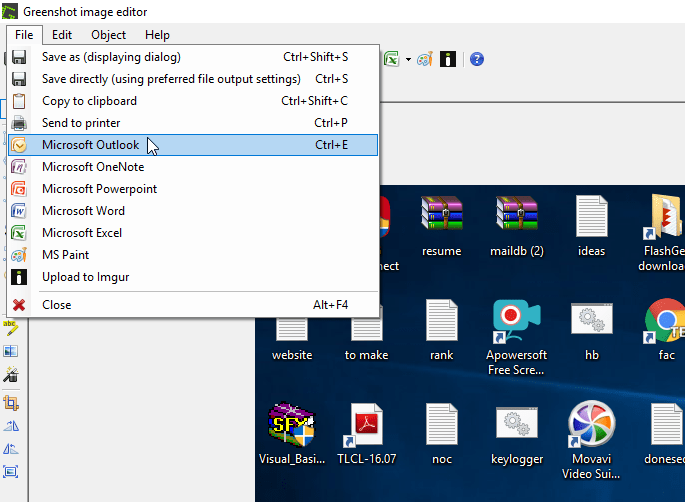Image resolution: width=685 pixels, height=502 pixels.
Task: Open the Help menu
Action: (x=157, y=35)
